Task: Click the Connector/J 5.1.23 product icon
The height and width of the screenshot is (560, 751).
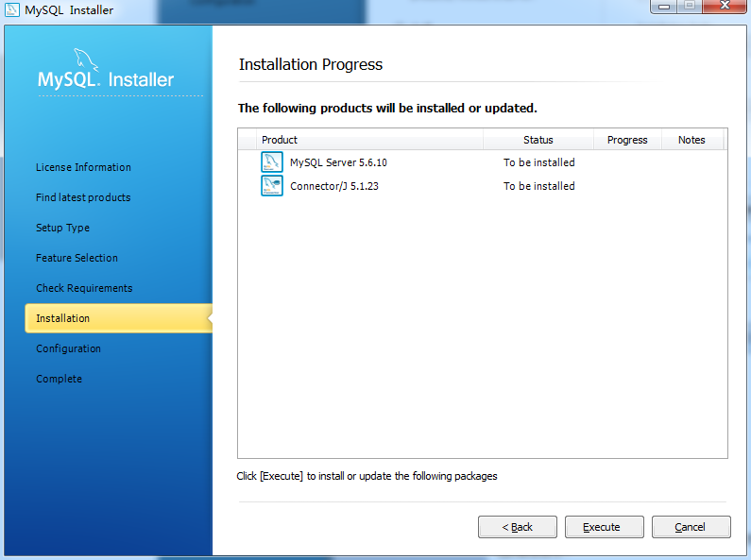Action: click(271, 186)
